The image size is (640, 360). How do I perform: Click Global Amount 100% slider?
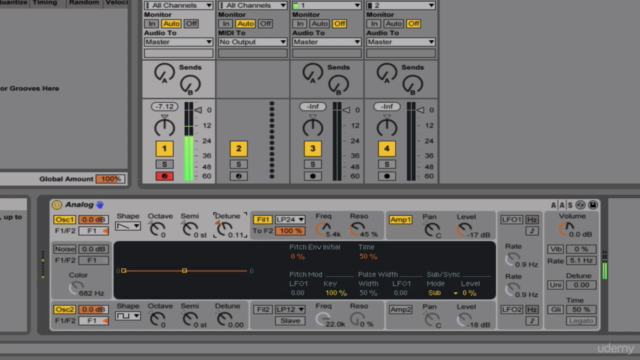pos(110,179)
